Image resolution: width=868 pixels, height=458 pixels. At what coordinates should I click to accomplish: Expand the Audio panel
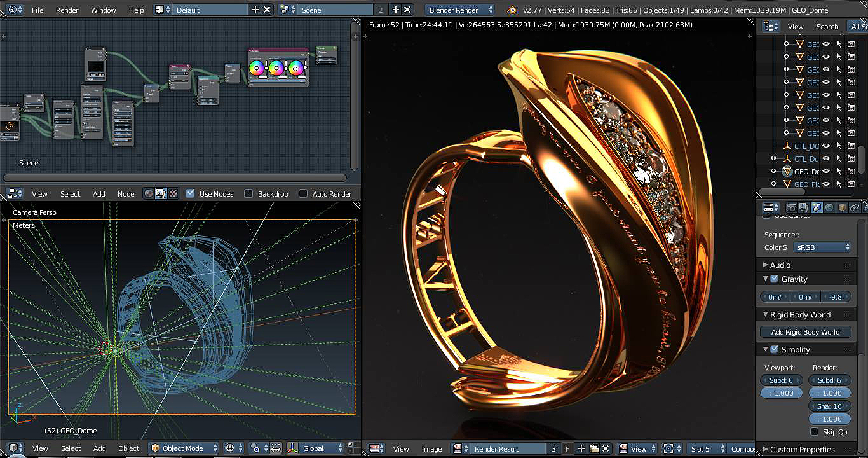click(x=780, y=265)
